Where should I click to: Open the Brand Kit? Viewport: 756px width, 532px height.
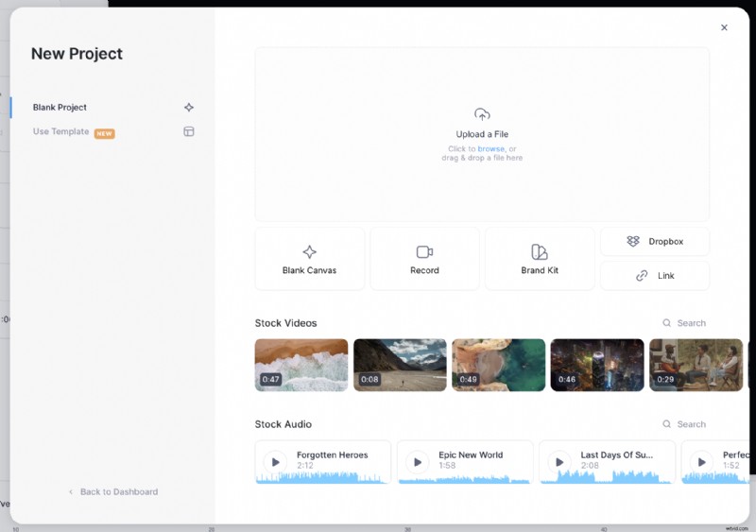pyautogui.click(x=540, y=259)
